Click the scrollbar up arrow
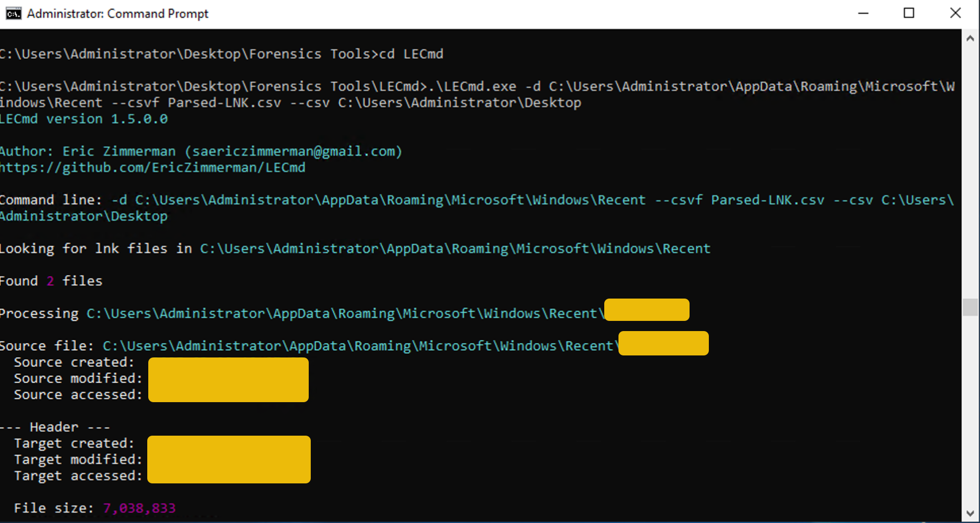This screenshot has height=523, width=980. [x=970, y=38]
